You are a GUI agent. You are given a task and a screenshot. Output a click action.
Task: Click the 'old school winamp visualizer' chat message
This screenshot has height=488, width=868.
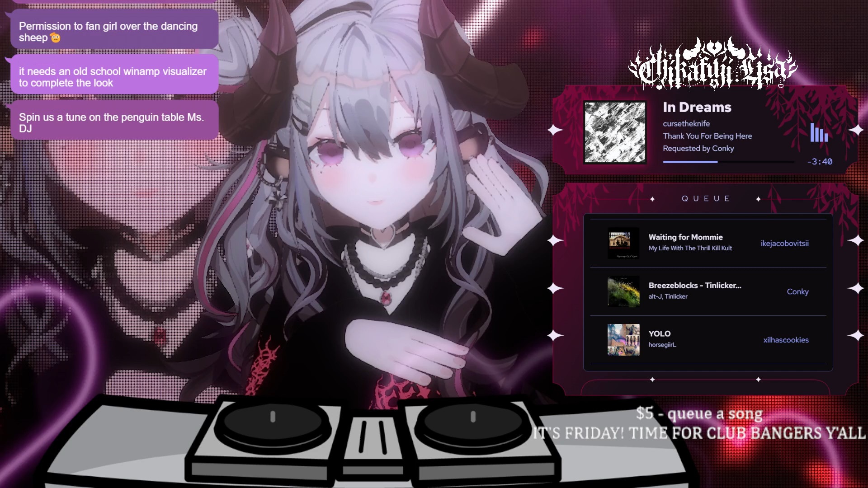[x=114, y=75]
